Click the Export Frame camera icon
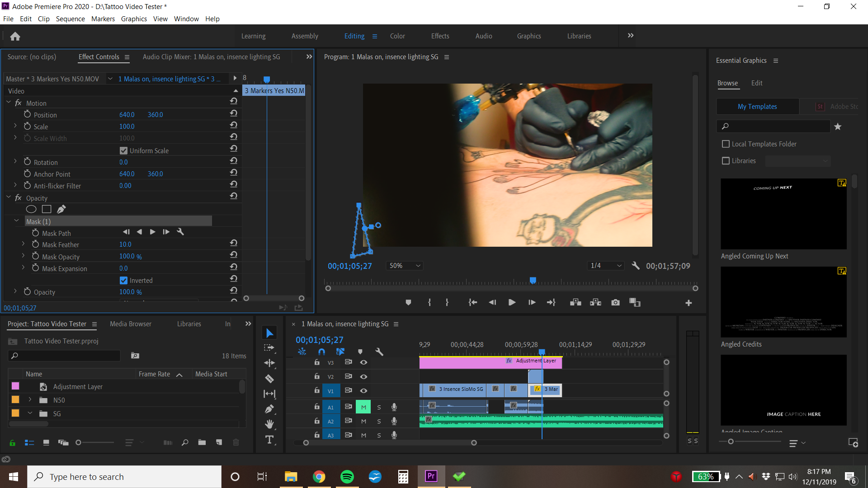Viewport: 868px width, 488px height. click(615, 303)
